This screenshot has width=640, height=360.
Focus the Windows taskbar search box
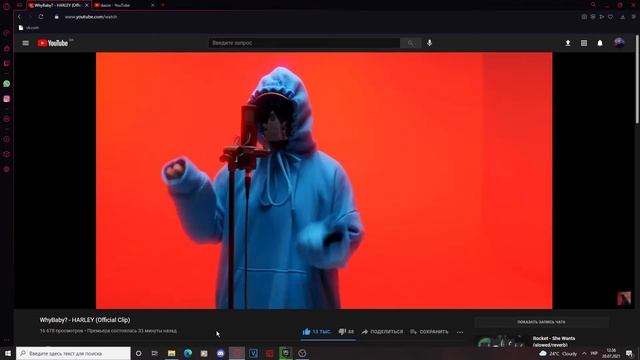click(73, 353)
